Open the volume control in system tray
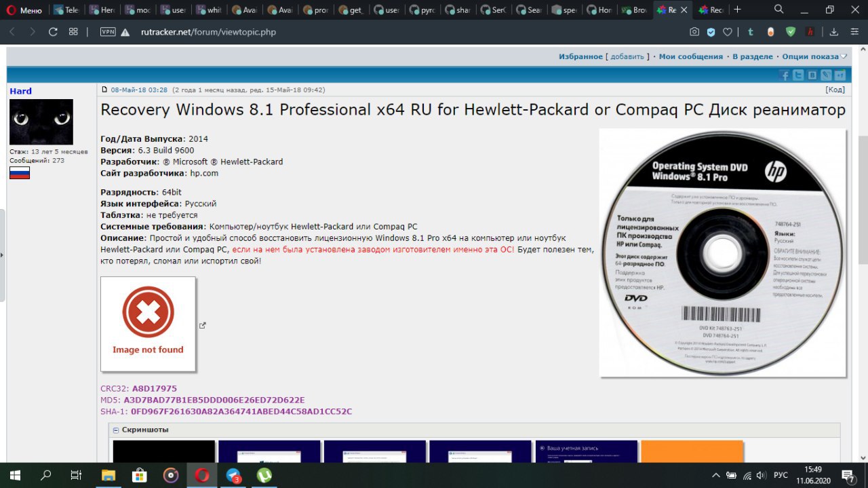The width and height of the screenshot is (868, 488). pos(763,475)
